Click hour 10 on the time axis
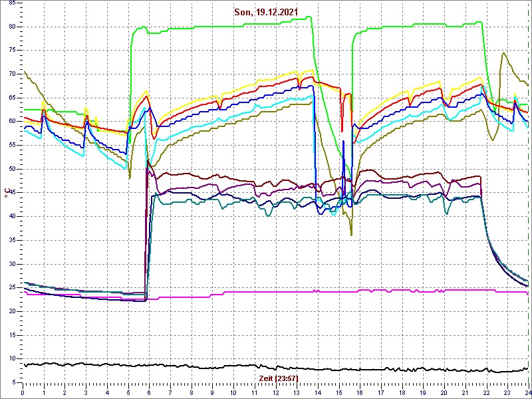This screenshot has width=532, height=399. click(x=233, y=392)
